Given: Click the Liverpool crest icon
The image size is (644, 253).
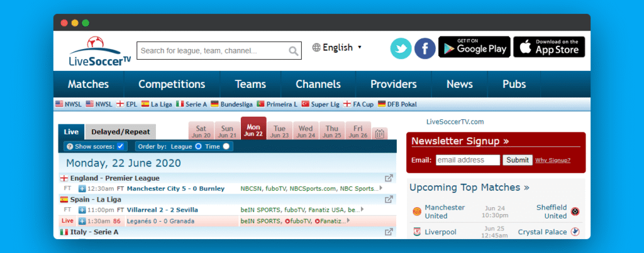Looking at the screenshot, I should (x=417, y=232).
